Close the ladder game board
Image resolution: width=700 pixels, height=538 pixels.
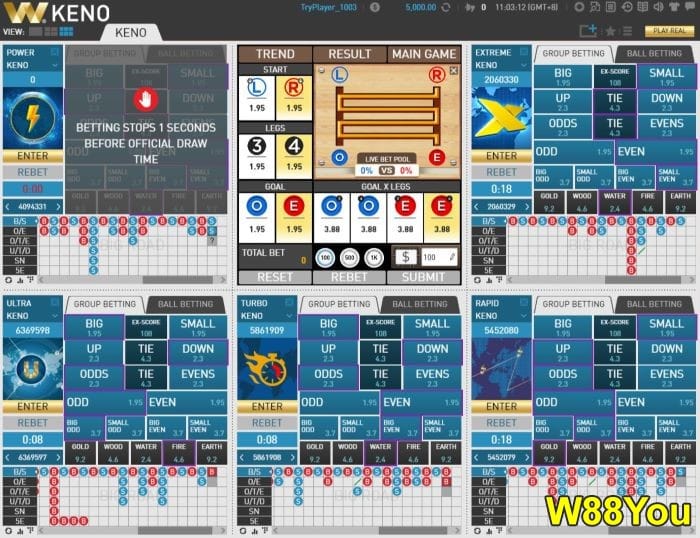point(454,71)
